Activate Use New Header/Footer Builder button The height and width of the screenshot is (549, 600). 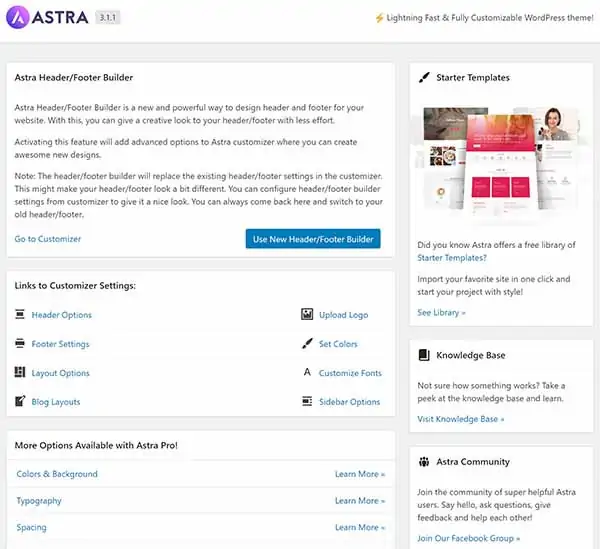[313, 239]
